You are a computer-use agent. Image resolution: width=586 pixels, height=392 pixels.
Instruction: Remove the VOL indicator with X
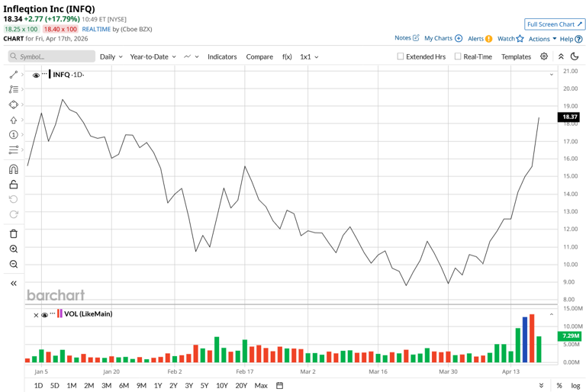tap(36, 315)
